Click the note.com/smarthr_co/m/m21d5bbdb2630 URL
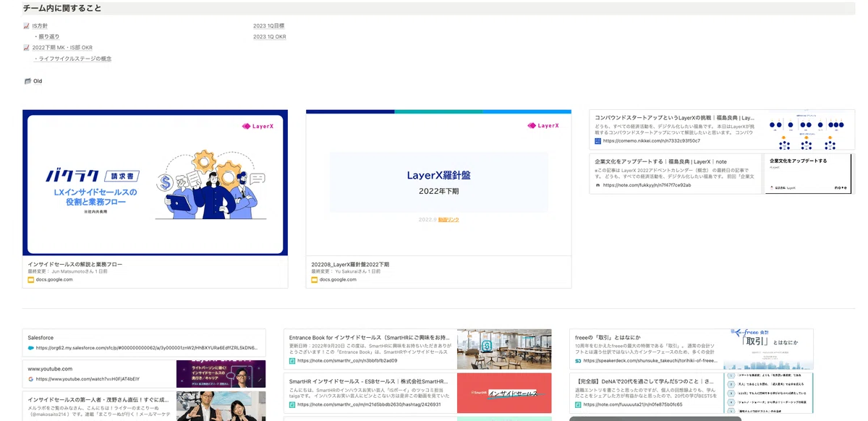 (x=369, y=404)
